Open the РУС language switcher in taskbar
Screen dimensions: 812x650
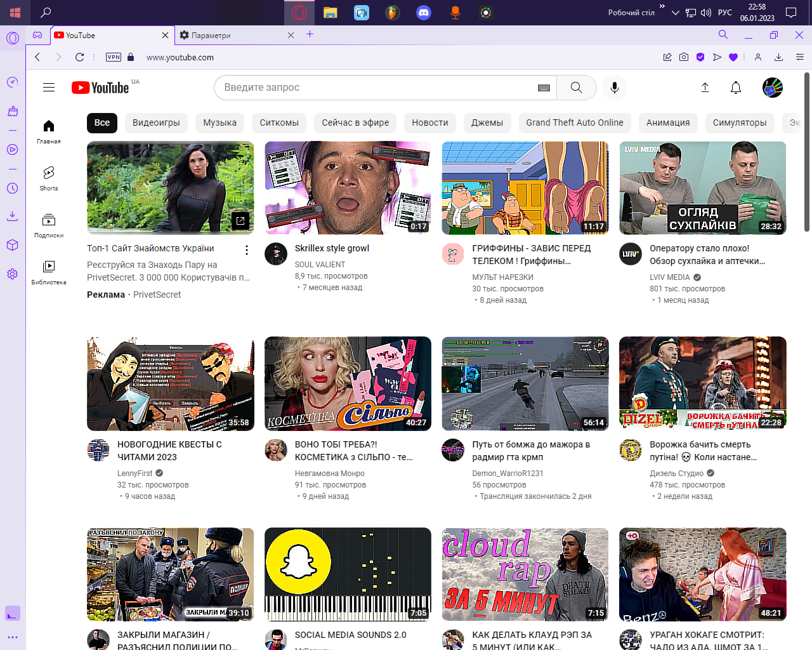[725, 12]
